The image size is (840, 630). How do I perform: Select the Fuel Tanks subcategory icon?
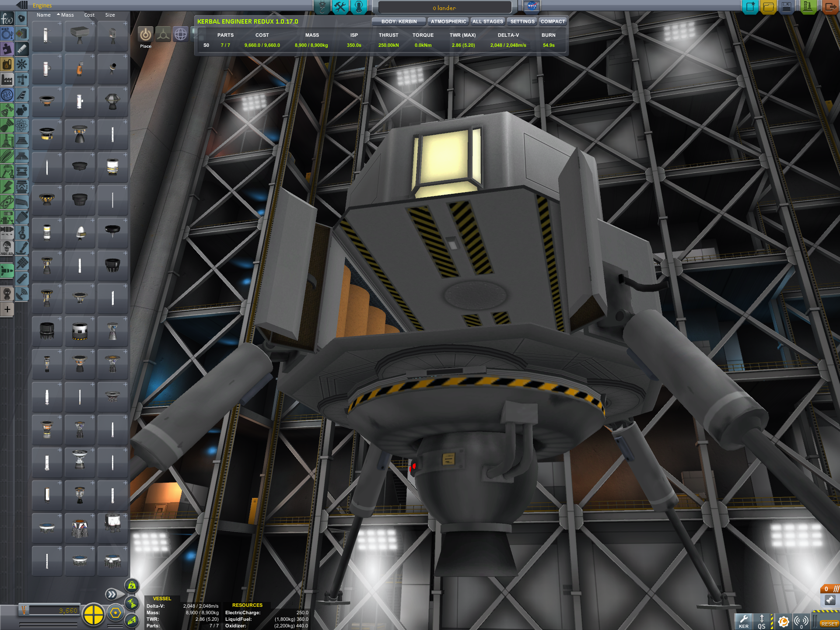click(x=22, y=34)
